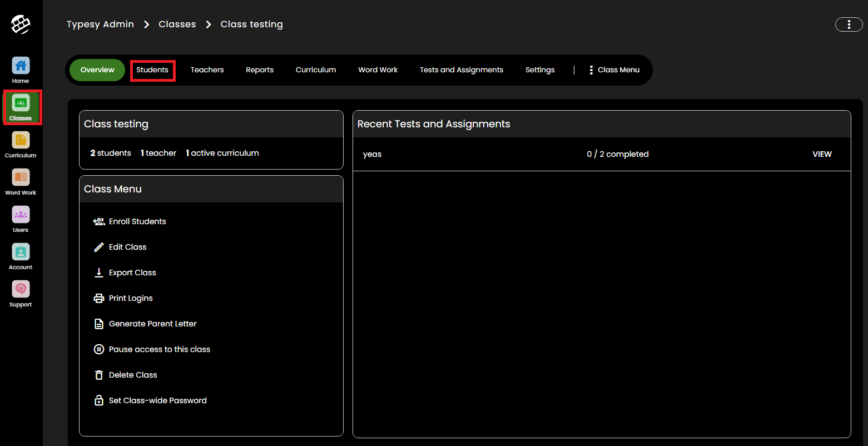Expand the Class Menu dropdown in tab bar
Screen dimensions: 868x446
[614, 70]
